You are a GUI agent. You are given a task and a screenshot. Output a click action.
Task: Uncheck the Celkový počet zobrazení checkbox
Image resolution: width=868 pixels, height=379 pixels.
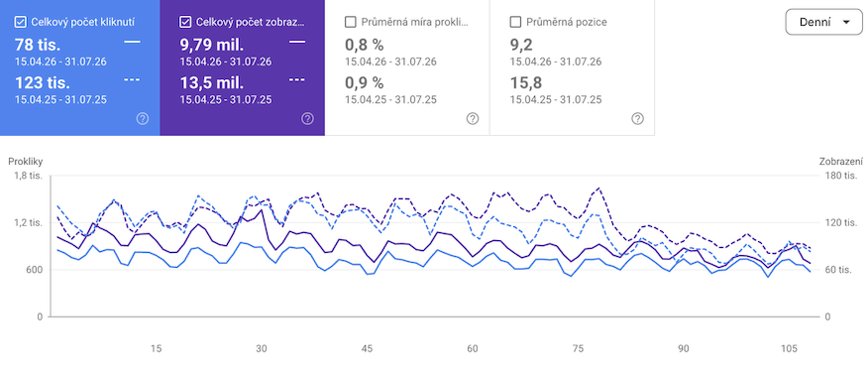click(185, 22)
